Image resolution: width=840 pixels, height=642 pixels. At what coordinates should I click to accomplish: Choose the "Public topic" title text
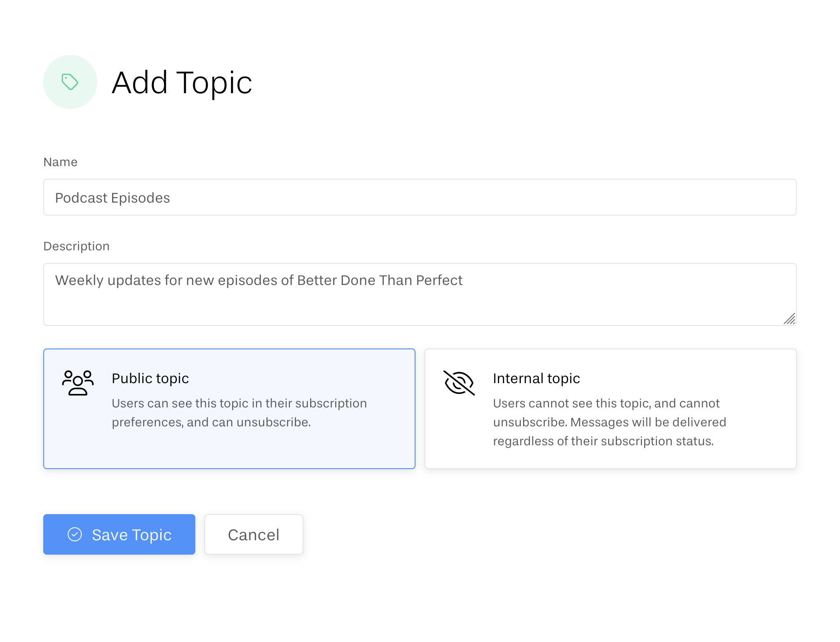pyautogui.click(x=150, y=379)
